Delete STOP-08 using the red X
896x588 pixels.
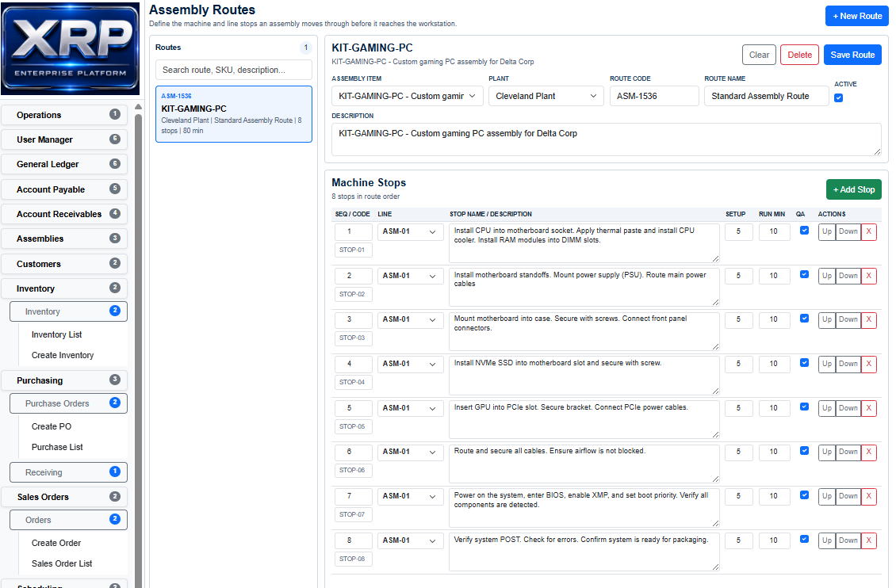868,540
